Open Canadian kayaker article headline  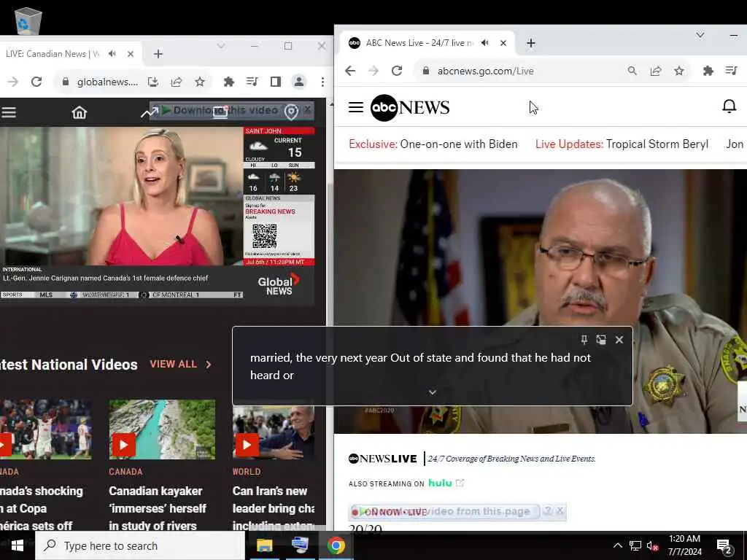pyautogui.click(x=158, y=508)
